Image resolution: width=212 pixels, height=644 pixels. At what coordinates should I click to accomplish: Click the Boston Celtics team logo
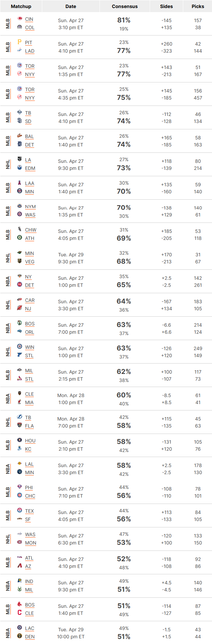point(19,323)
